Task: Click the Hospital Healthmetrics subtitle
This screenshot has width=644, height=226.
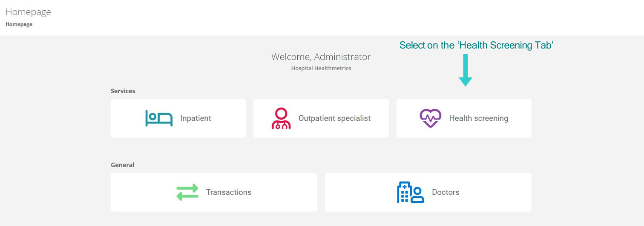Action: coord(321,68)
